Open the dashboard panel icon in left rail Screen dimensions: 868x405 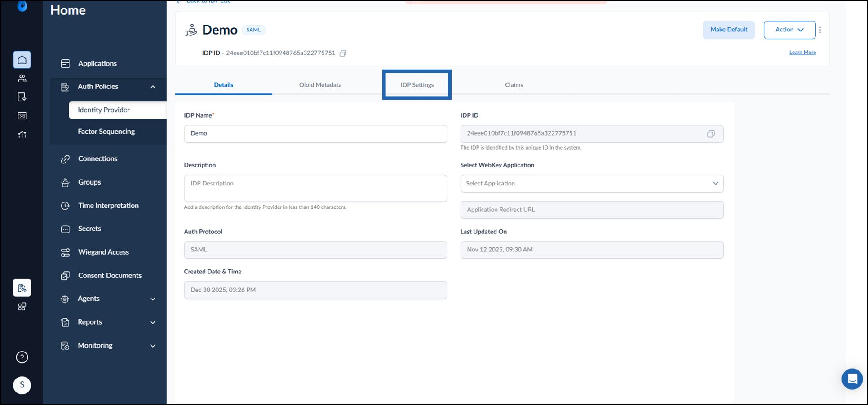(x=22, y=116)
